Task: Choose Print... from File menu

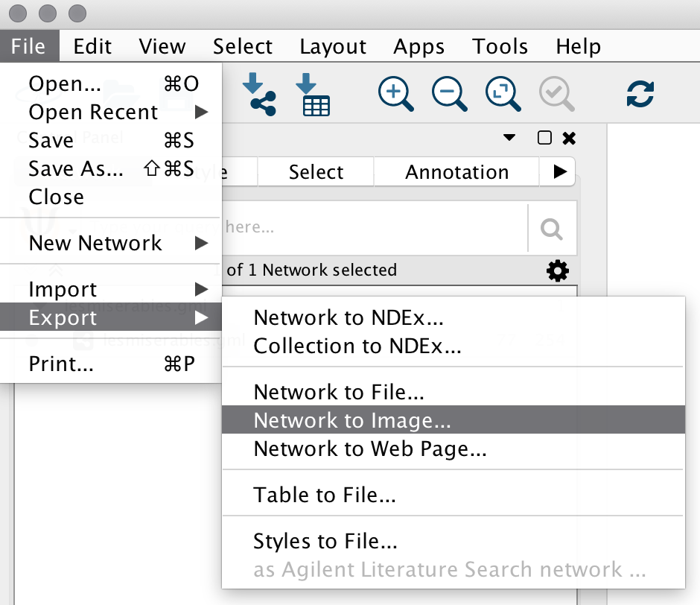Action: pos(111,364)
